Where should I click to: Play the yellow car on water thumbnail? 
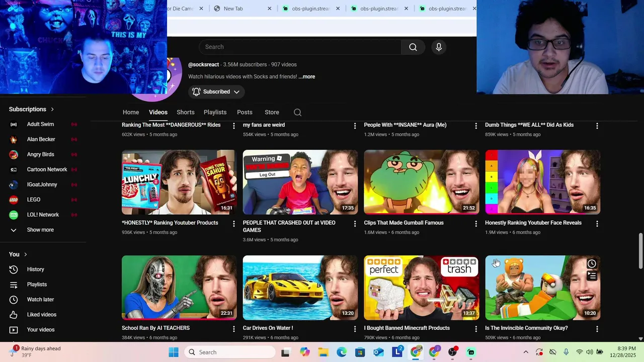(x=300, y=288)
